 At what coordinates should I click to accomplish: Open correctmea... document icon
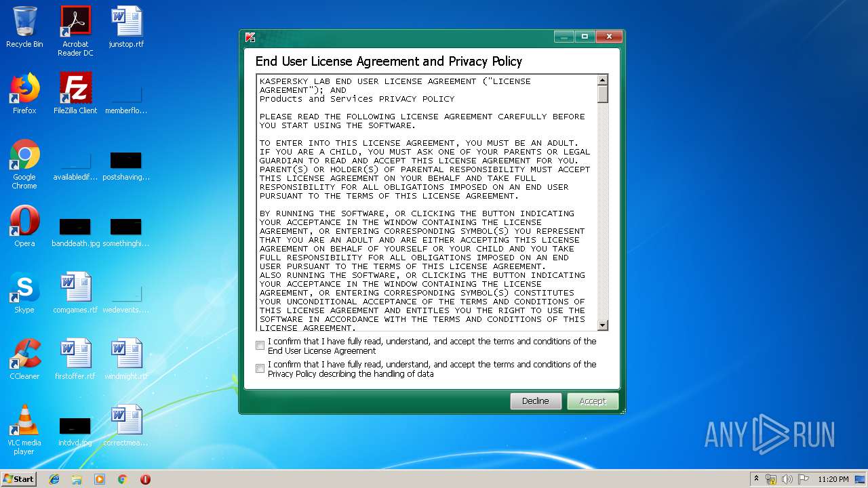click(x=126, y=426)
